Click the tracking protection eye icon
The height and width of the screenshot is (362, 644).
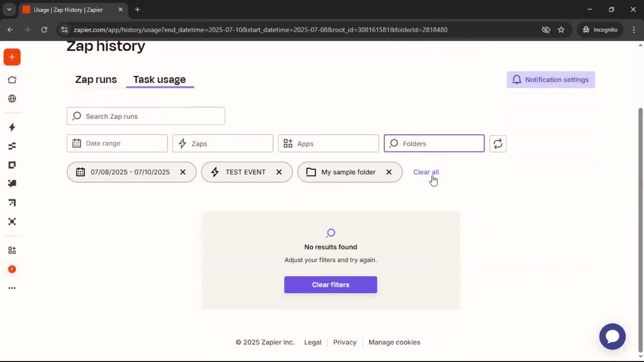[546, 29]
